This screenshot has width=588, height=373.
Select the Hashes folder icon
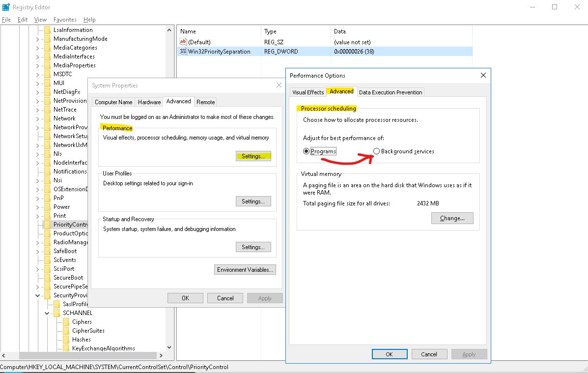pyautogui.click(x=66, y=340)
